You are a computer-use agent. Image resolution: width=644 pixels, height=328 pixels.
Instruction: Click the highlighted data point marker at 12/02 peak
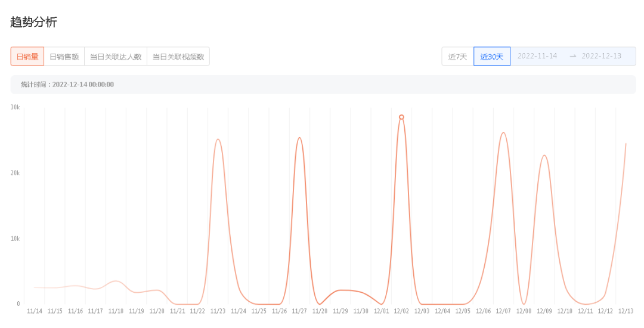(401, 117)
